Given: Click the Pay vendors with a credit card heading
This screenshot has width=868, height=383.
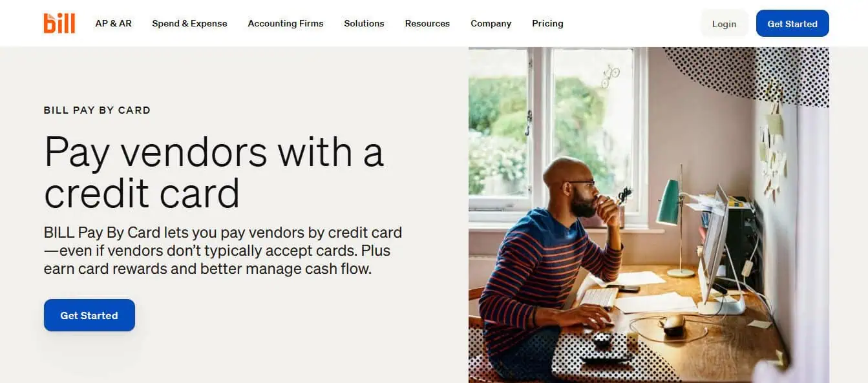Looking at the screenshot, I should (x=214, y=172).
